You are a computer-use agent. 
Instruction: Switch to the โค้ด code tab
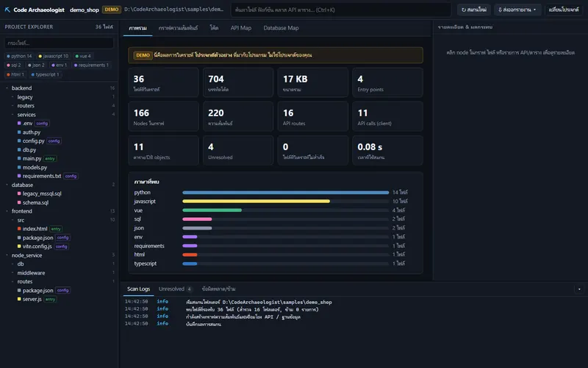pos(214,28)
